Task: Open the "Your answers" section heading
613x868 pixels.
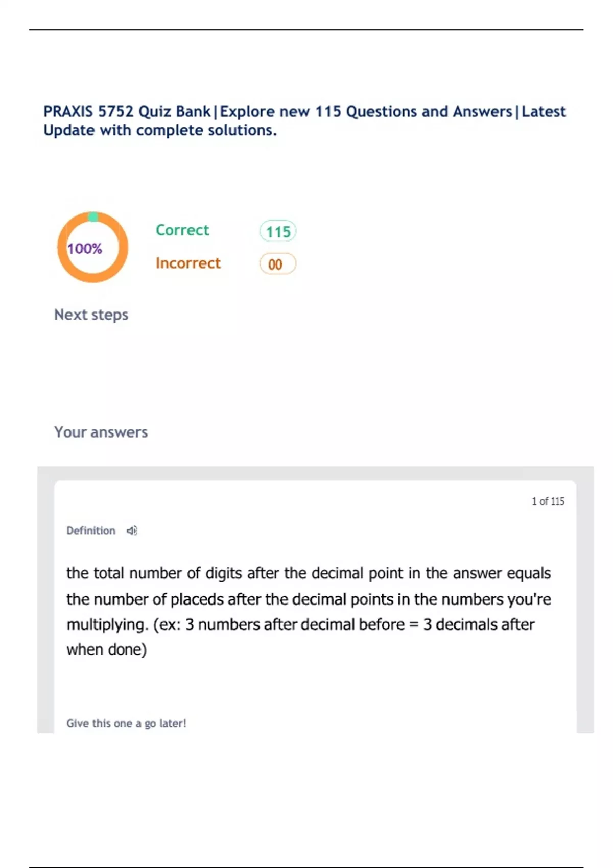Action: [101, 432]
